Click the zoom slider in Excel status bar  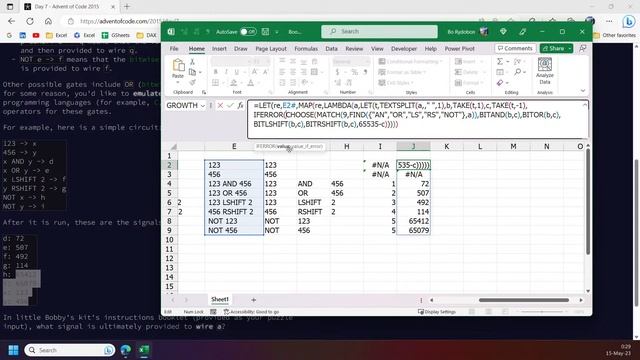tap(541, 312)
